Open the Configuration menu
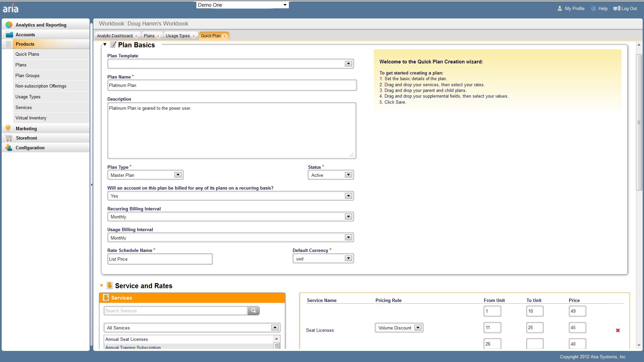Viewport: 644px width, 362px height. [x=46, y=148]
